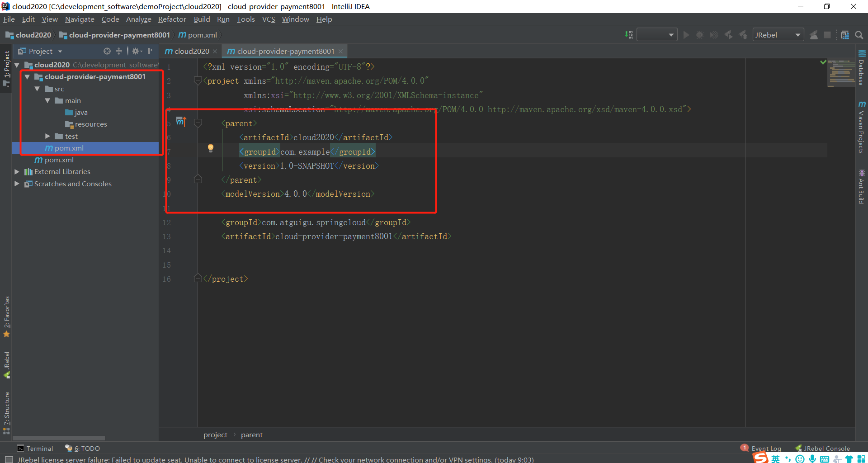868x463 pixels.
Task: Open the Database tool window
Action: (x=862, y=67)
